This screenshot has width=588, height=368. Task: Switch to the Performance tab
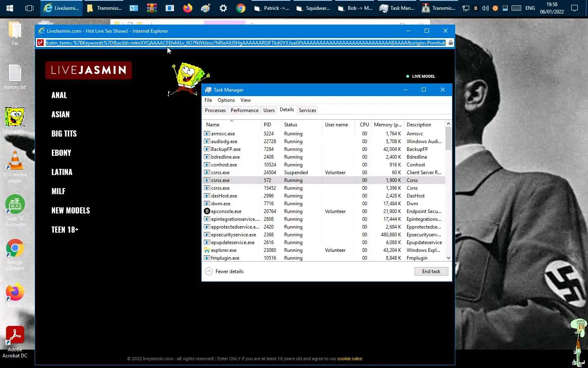click(x=244, y=110)
